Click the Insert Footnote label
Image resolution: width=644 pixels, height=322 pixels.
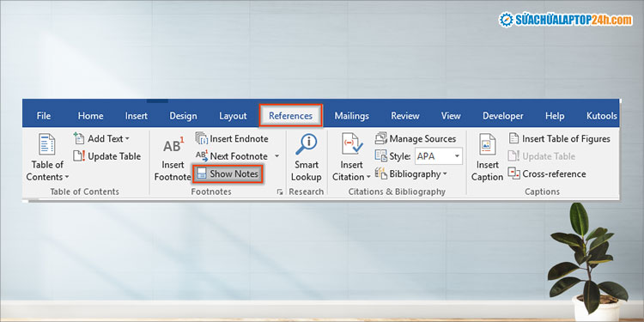coord(173,171)
